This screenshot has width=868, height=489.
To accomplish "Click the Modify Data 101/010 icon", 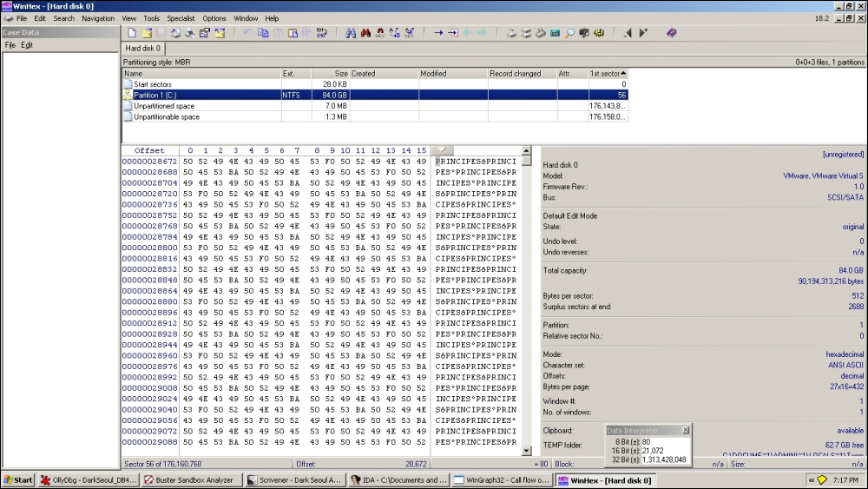I will click(322, 33).
